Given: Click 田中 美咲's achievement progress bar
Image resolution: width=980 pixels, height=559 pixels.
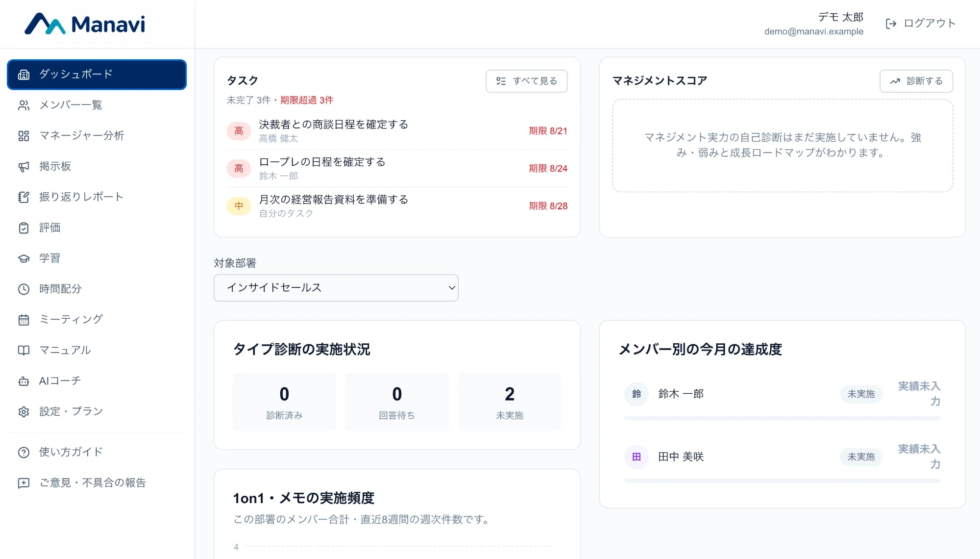Looking at the screenshot, I should pyautogui.click(x=783, y=481).
